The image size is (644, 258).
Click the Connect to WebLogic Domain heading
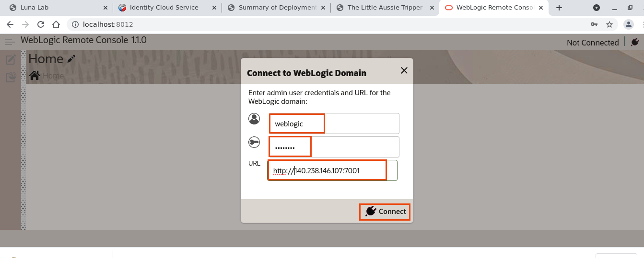pos(306,73)
